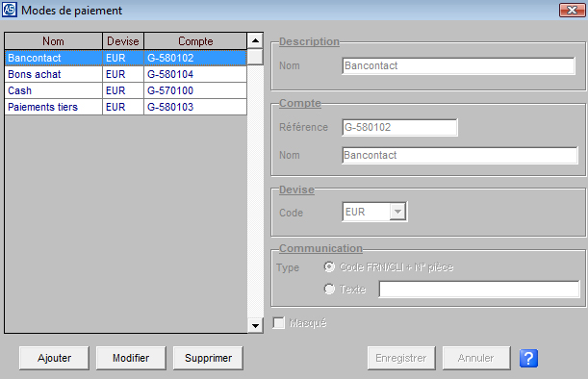The image size is (588, 379).
Task: Click the Modifier button
Action: (x=131, y=358)
